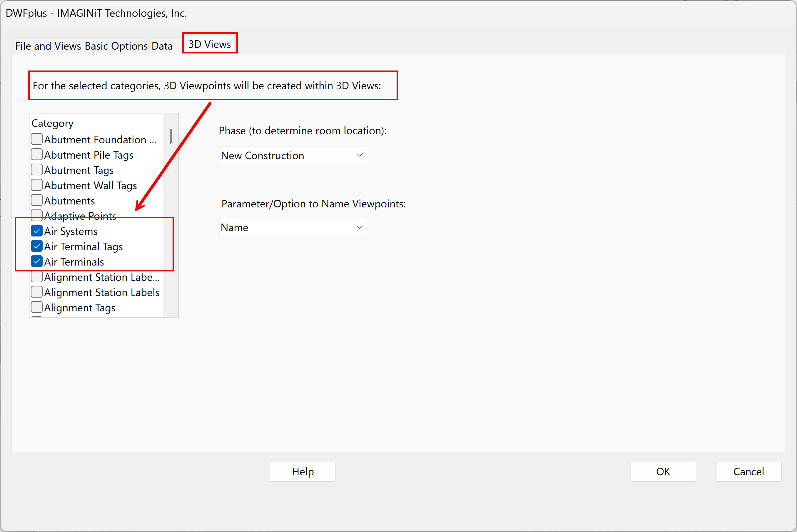
Task: Tick the Abutment Tags checkbox
Action: [x=37, y=169]
